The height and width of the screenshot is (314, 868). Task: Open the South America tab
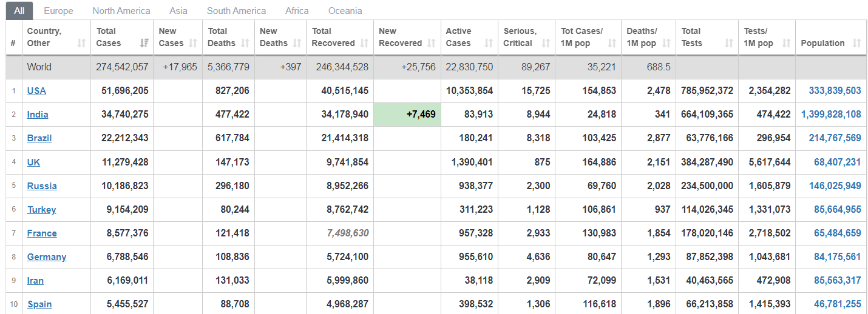(236, 11)
